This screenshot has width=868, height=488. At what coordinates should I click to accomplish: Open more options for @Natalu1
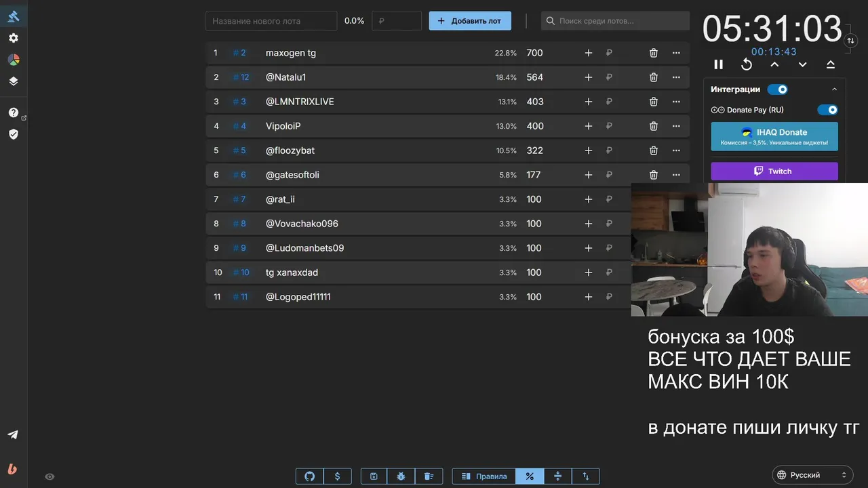pos(676,77)
